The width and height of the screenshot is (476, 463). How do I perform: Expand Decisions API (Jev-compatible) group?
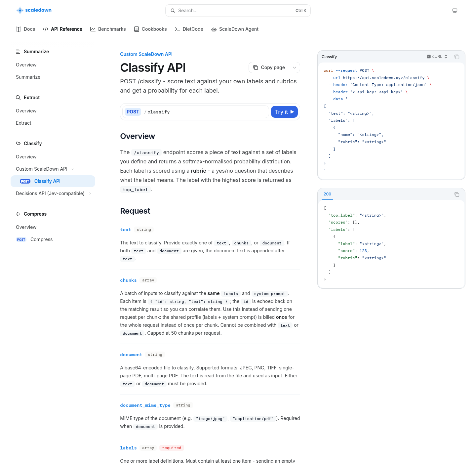pos(90,193)
